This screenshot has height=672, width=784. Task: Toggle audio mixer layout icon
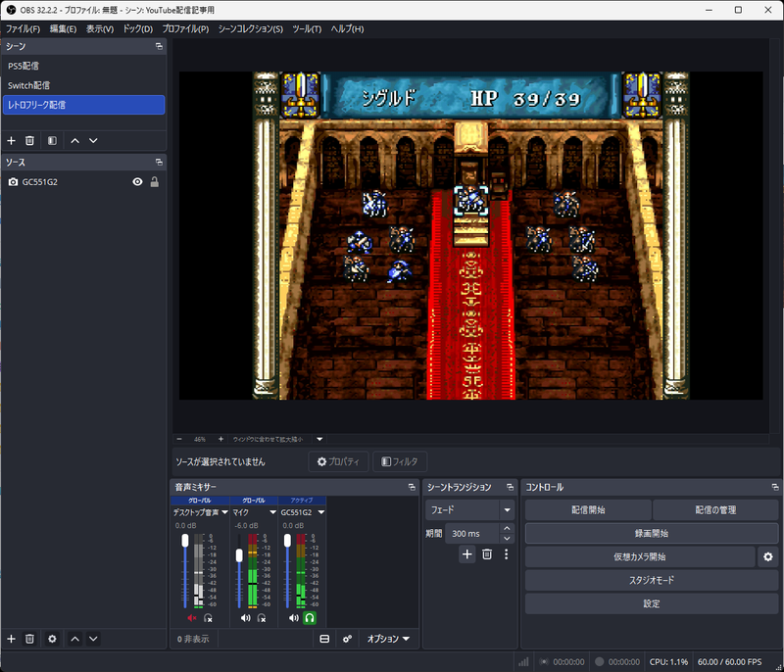(x=324, y=639)
